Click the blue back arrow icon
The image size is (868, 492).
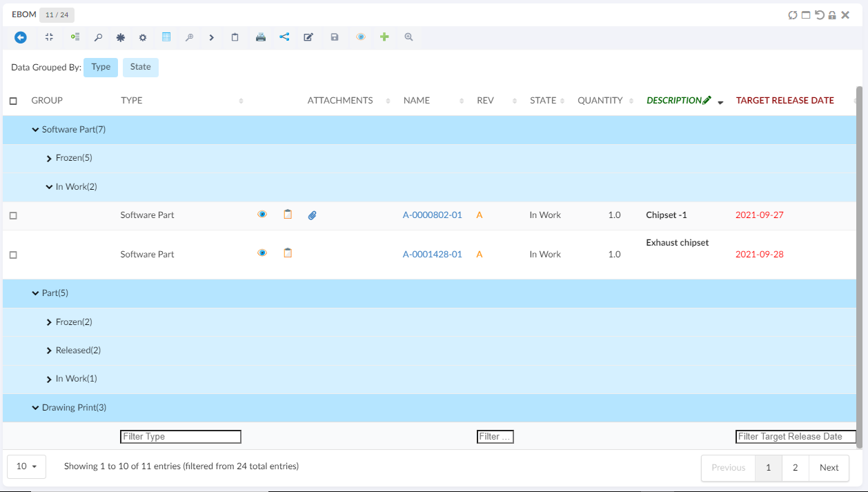click(x=21, y=37)
